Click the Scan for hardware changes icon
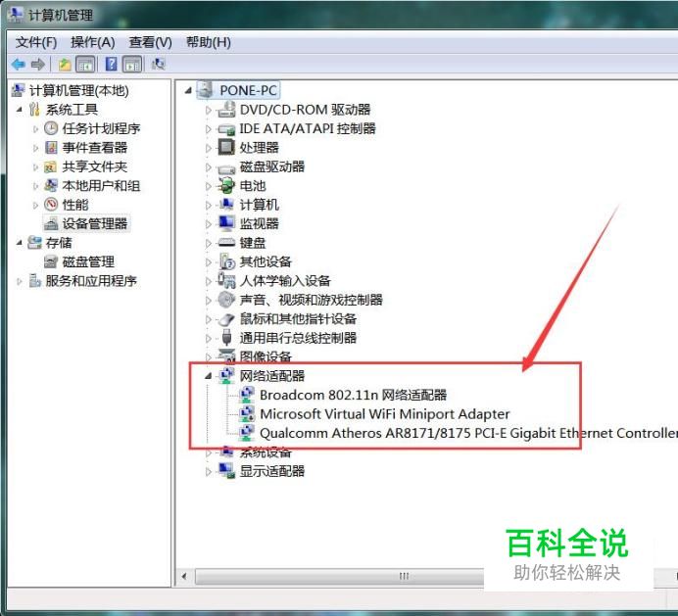The image size is (678, 616). click(x=159, y=65)
